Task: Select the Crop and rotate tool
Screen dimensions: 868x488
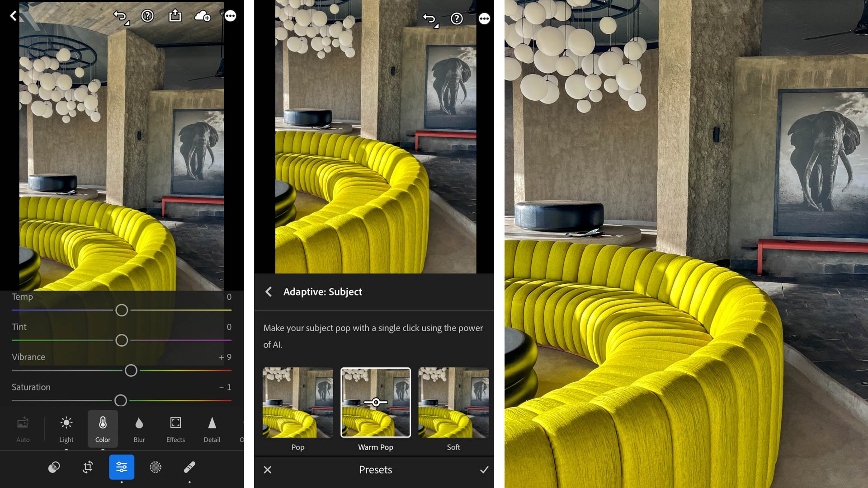Action: [x=88, y=467]
